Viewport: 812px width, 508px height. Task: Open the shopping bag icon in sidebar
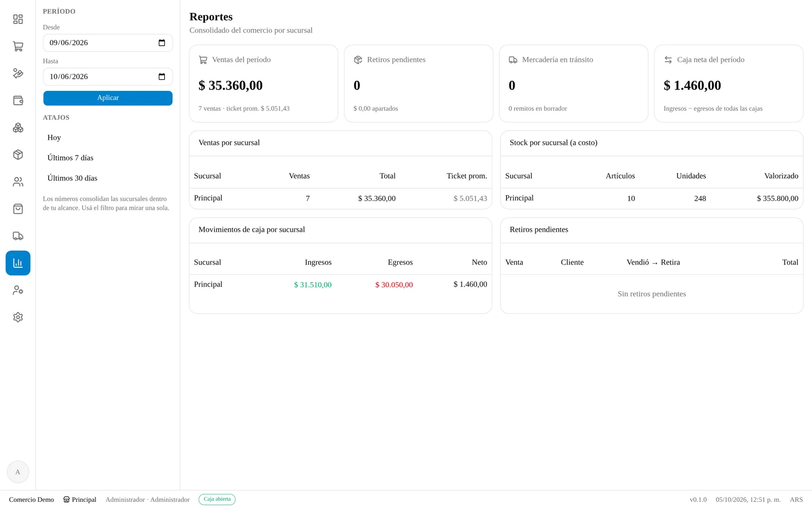click(x=18, y=209)
